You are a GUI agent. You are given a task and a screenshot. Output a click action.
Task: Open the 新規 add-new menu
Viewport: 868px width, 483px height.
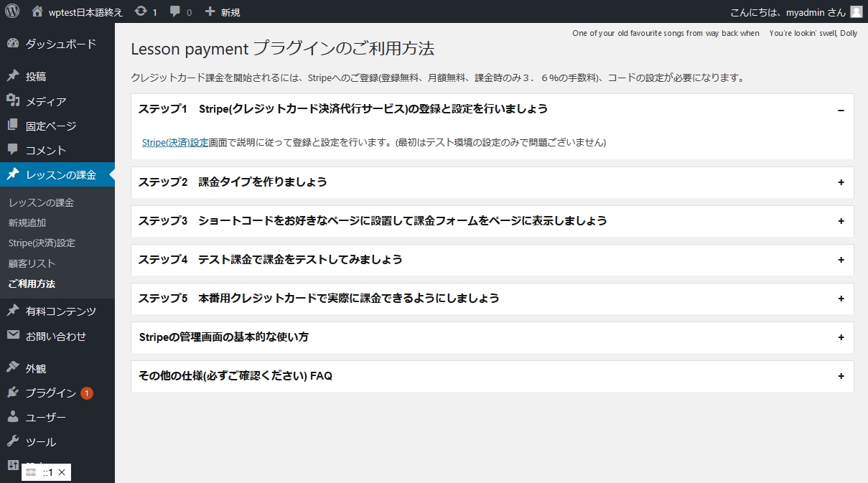(222, 11)
